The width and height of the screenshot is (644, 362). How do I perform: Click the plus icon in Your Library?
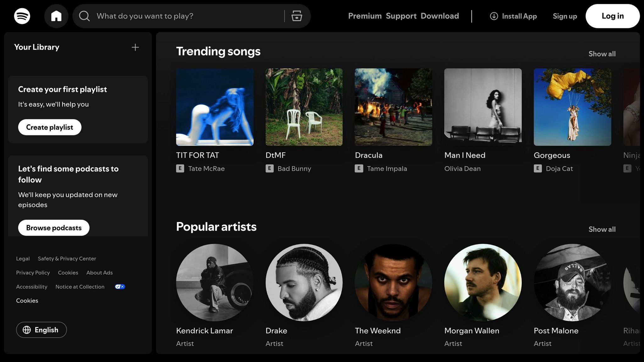[x=135, y=47]
